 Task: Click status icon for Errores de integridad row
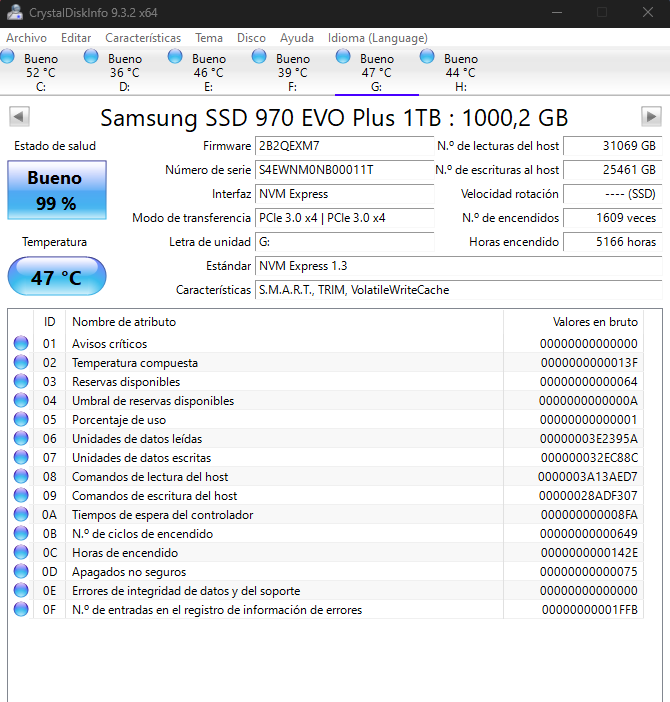21,591
